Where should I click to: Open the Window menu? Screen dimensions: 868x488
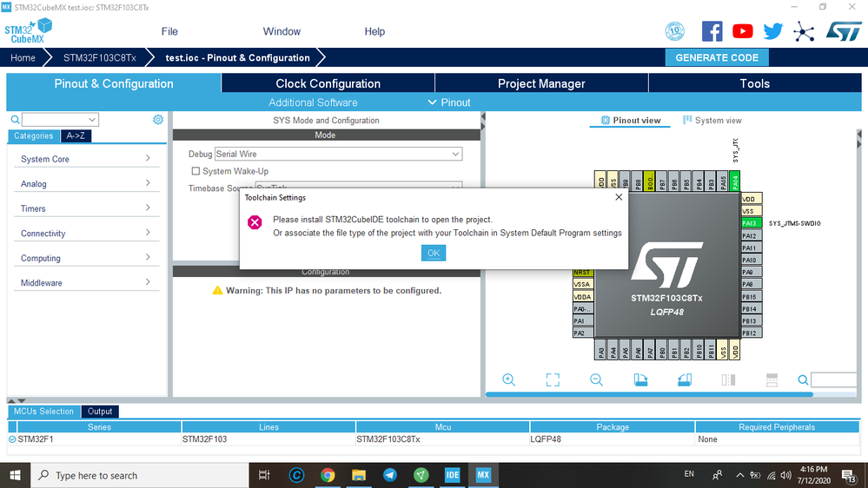[x=282, y=31]
